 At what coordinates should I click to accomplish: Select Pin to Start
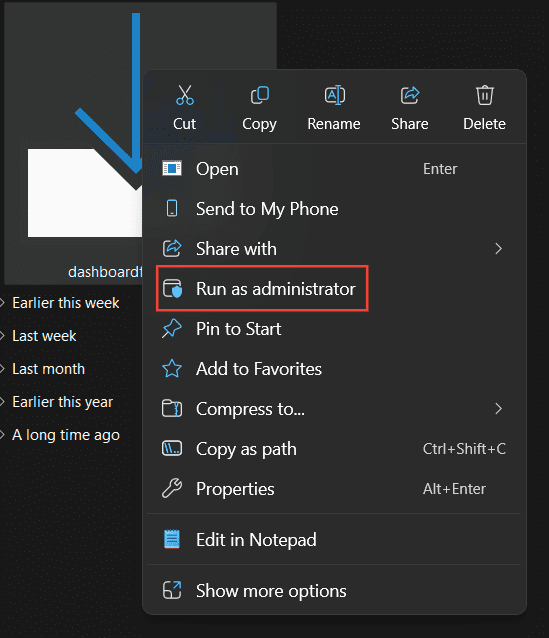point(334,328)
